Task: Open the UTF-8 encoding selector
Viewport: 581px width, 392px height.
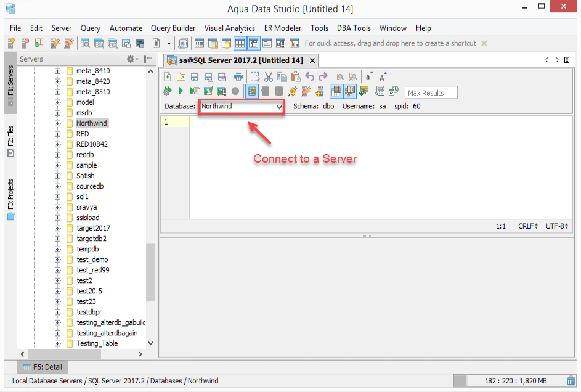Action: pyautogui.click(x=556, y=226)
